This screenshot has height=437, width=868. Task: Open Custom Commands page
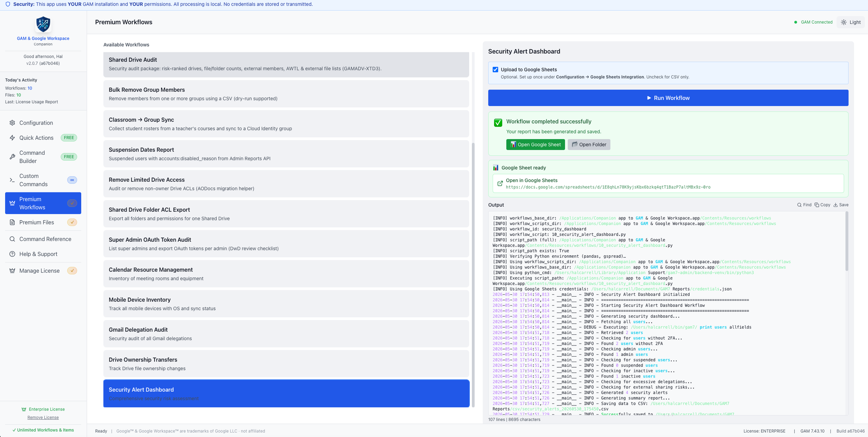43,180
